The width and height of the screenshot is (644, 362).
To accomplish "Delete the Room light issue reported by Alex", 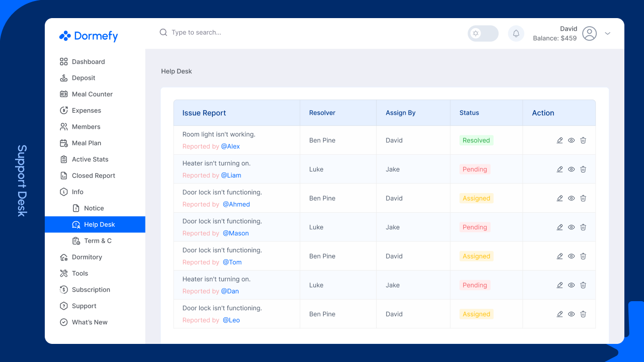I will click(x=583, y=140).
